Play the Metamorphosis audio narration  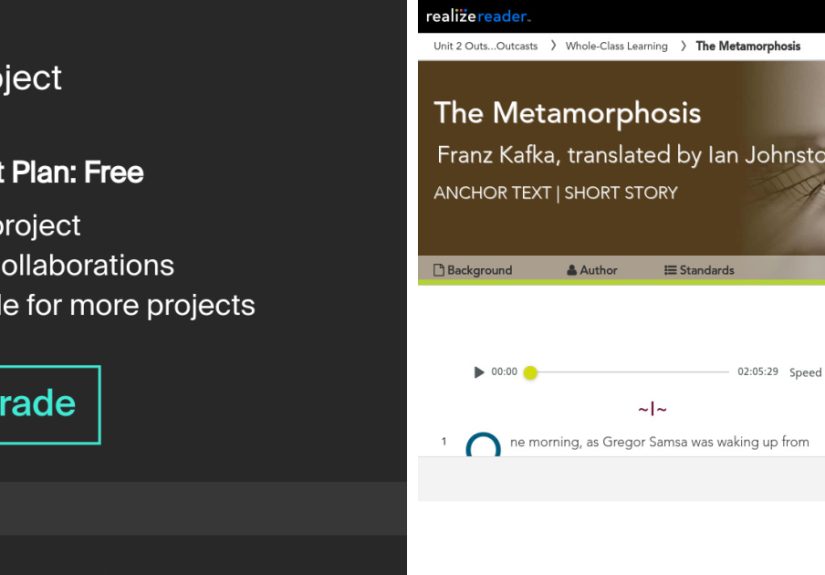(x=479, y=372)
